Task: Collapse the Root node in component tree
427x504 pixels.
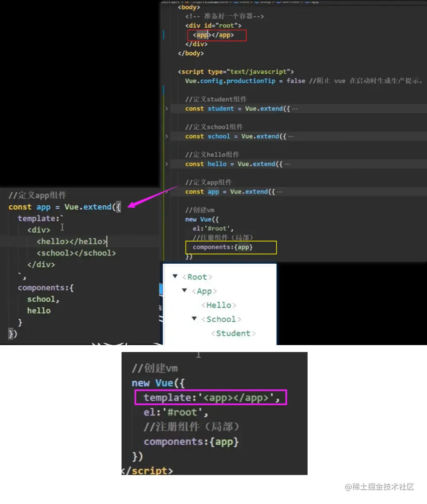Action: pos(175,276)
